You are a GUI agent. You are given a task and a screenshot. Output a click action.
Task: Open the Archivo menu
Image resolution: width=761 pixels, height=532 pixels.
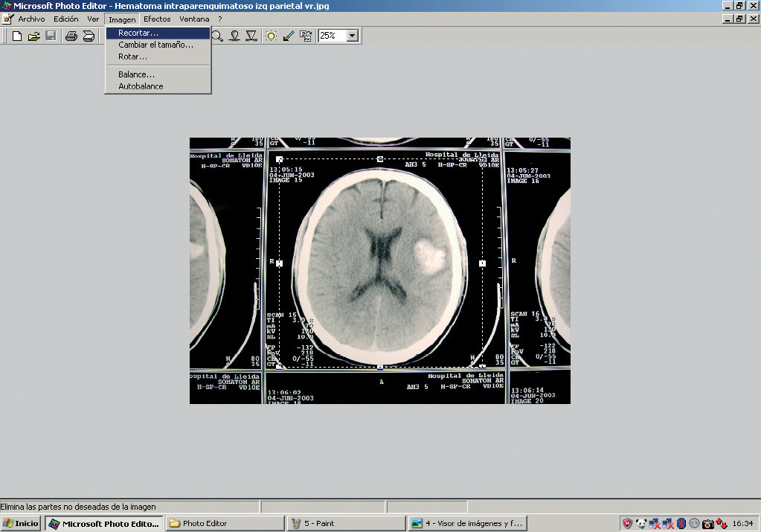tap(31, 19)
